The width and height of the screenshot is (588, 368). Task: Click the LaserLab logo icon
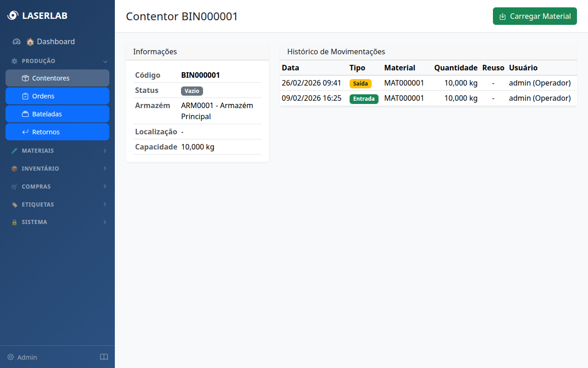coord(12,16)
